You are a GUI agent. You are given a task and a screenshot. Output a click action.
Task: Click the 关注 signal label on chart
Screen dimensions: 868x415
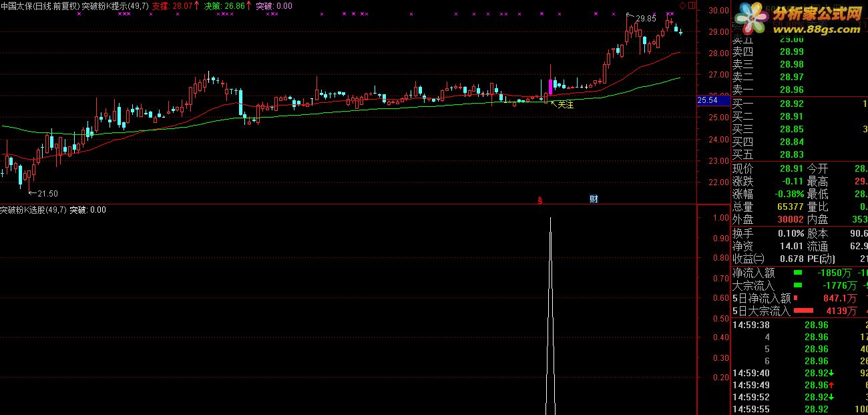pos(566,104)
